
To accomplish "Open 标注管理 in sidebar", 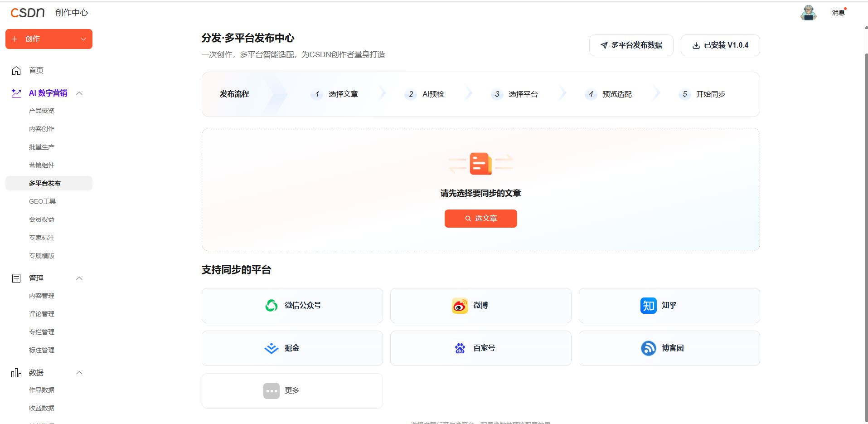I will [42, 350].
